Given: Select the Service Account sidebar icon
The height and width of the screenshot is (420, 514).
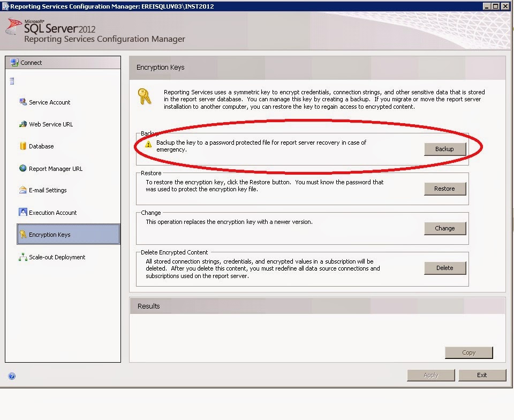Looking at the screenshot, I should point(22,102).
